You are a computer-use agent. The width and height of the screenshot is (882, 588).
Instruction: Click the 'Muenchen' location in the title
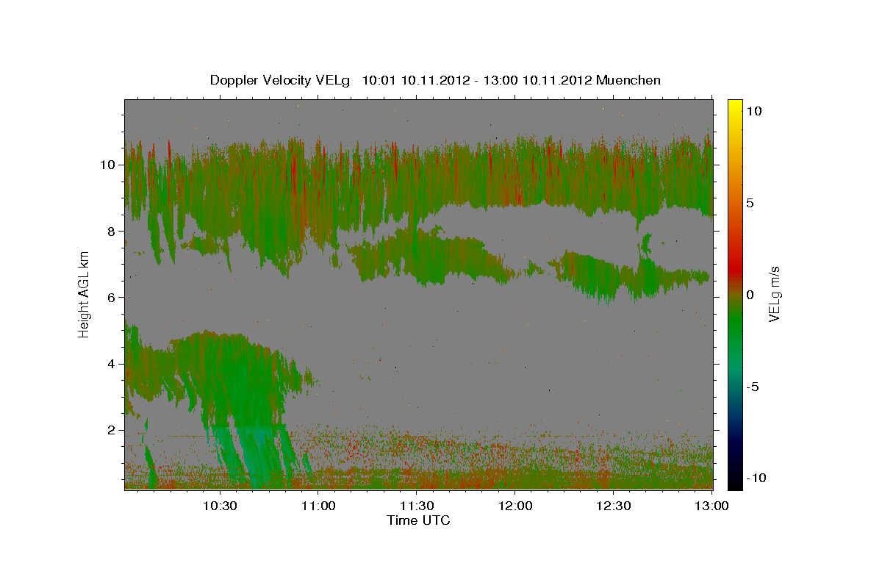pos(628,80)
